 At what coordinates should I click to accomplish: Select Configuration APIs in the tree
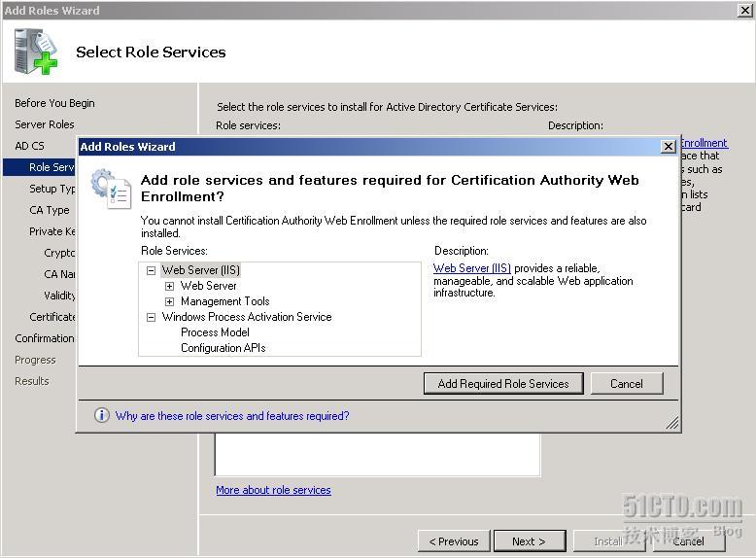click(223, 348)
